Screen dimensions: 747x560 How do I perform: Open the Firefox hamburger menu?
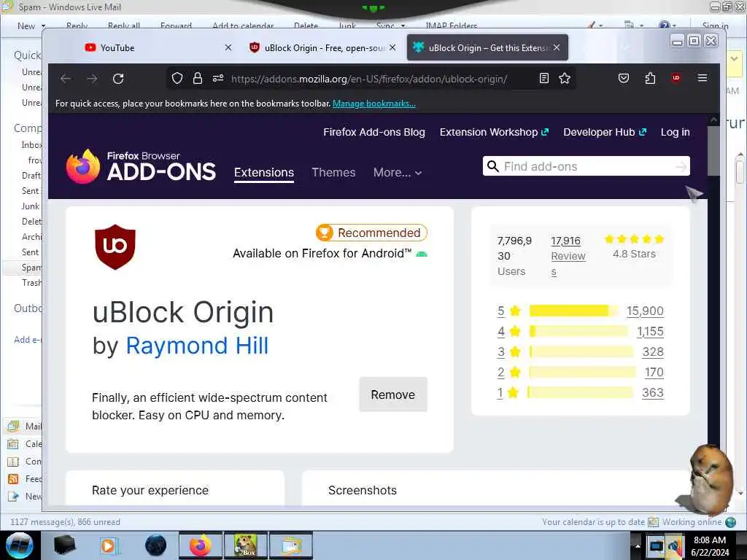click(x=703, y=77)
